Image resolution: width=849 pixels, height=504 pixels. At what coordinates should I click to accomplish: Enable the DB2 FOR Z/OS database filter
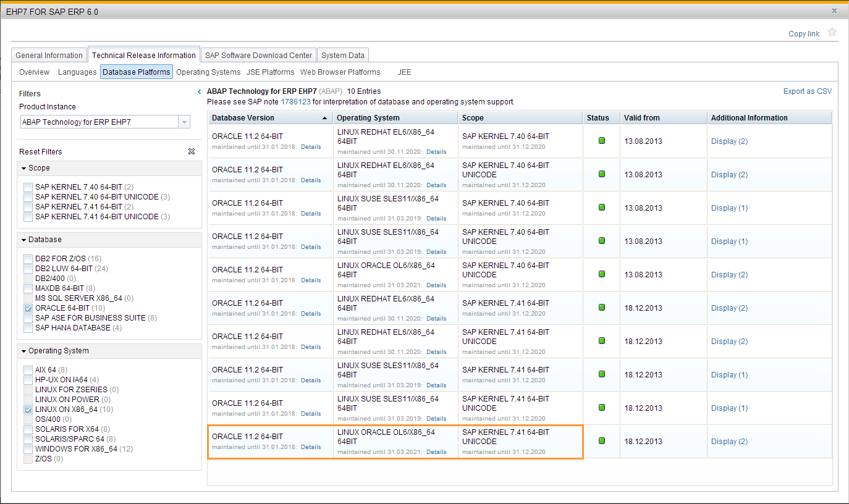[x=28, y=259]
